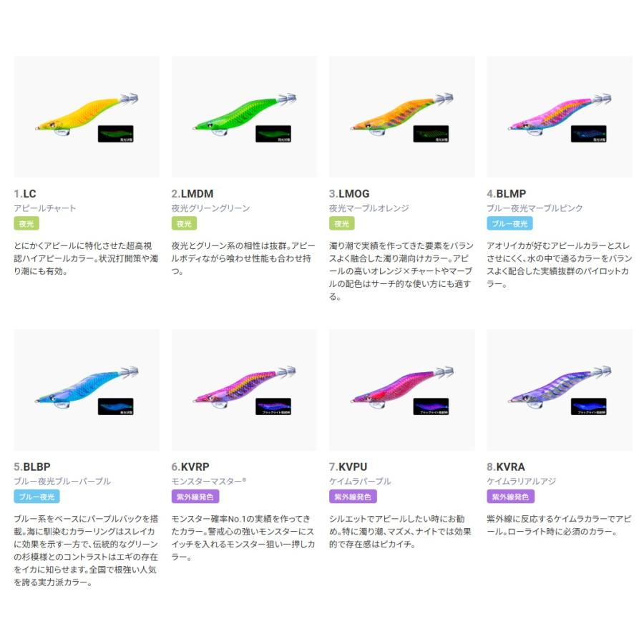
Task: Open the blacklight inset for 6.KVRP
Action: pyautogui.click(x=273, y=406)
